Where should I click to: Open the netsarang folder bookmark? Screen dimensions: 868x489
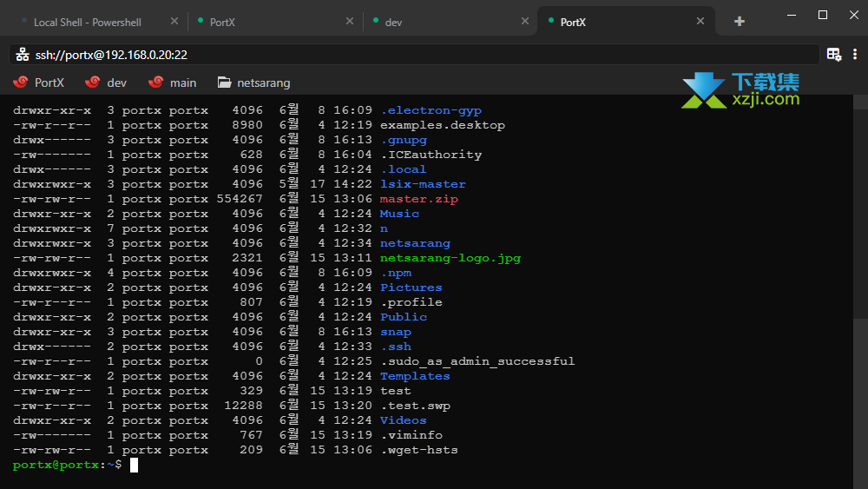coord(253,83)
